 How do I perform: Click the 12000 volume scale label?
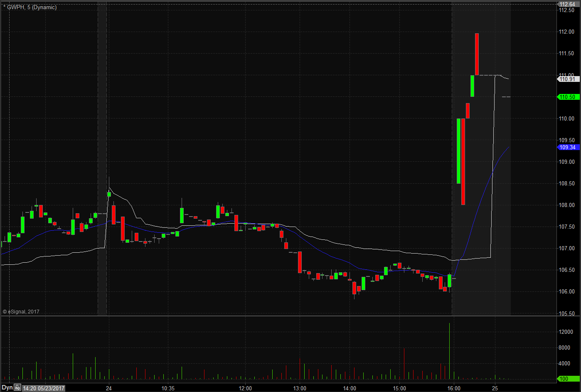coord(566,332)
